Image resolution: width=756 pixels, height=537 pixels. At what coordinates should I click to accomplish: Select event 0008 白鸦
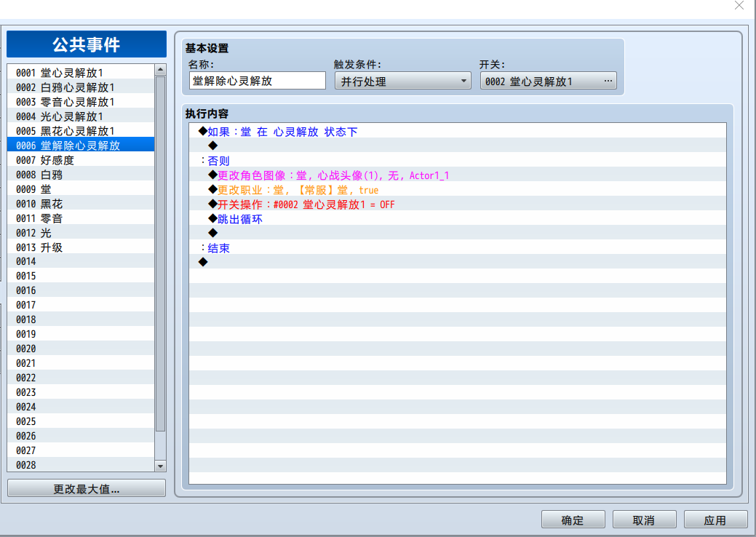[x=81, y=175]
